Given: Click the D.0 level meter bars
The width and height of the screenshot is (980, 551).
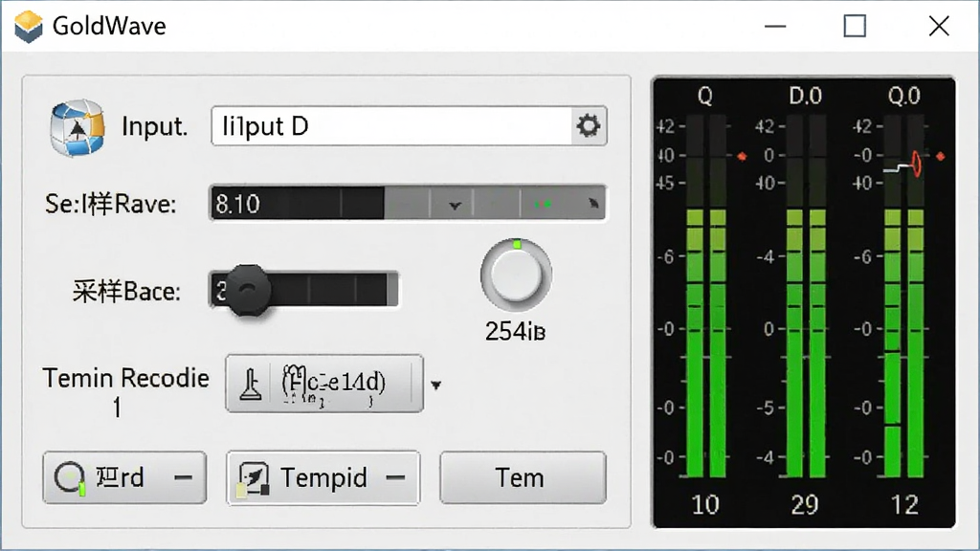Looking at the screenshot, I should point(806,297).
